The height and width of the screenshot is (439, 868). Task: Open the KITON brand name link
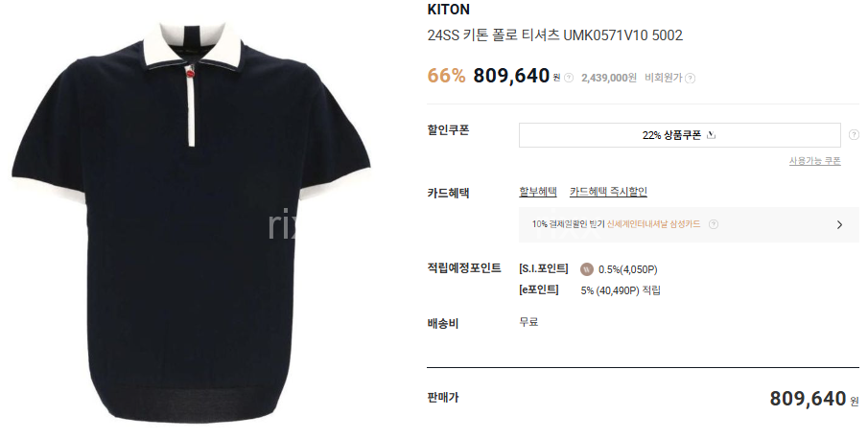pos(449,10)
